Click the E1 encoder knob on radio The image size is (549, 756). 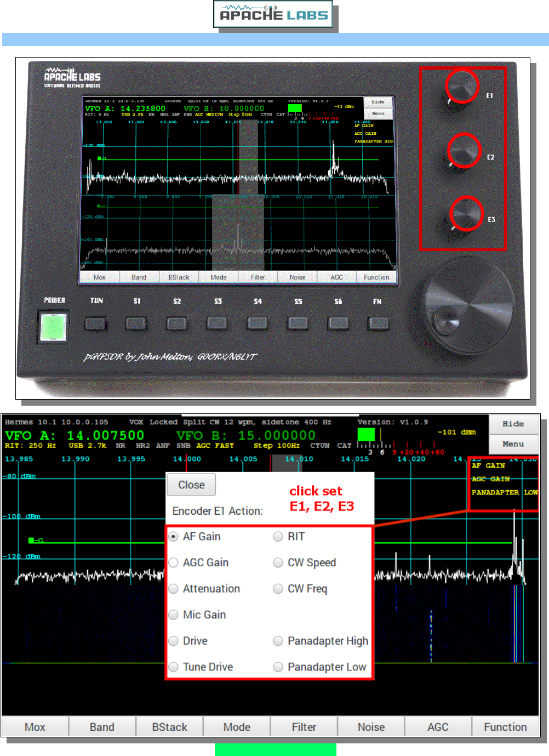pos(462,87)
